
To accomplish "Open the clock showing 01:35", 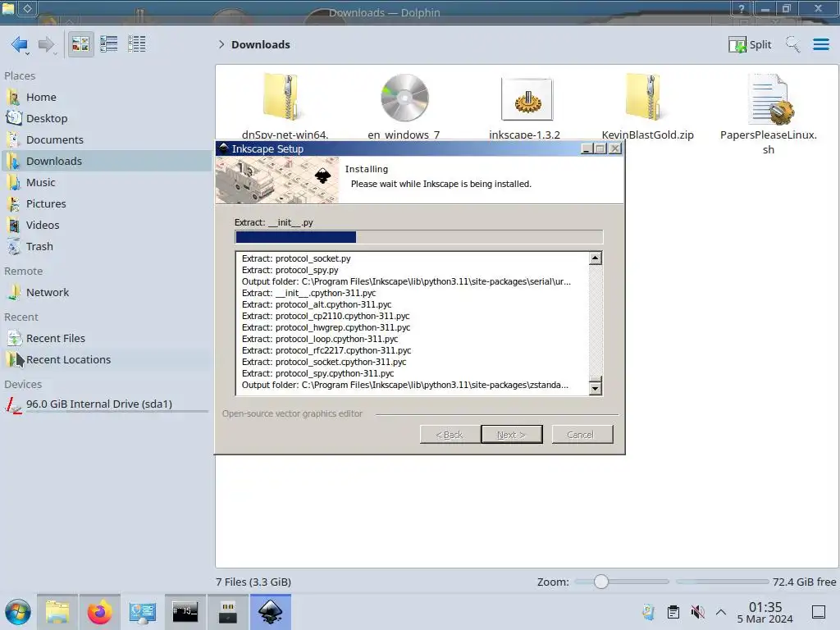I will [x=765, y=612].
